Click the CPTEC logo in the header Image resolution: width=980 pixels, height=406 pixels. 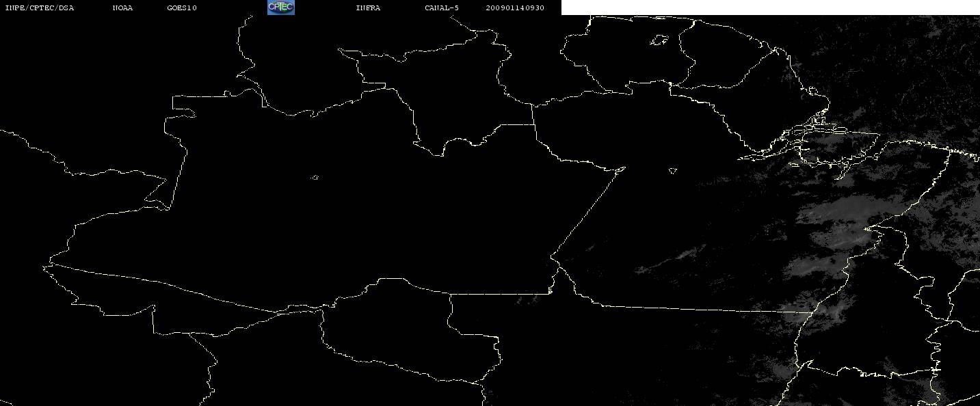280,8
